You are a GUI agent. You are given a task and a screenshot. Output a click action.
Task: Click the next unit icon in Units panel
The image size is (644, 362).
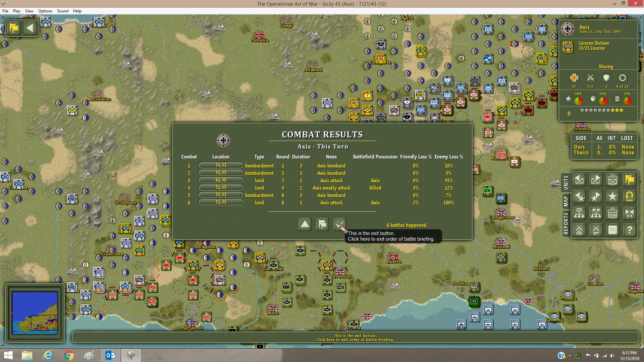[596, 180]
